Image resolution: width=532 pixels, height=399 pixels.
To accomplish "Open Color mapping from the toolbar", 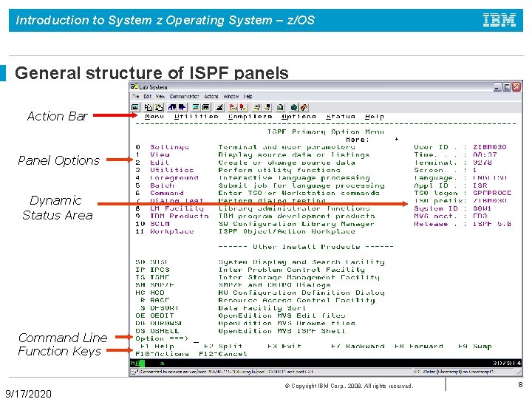I will tap(205, 108).
